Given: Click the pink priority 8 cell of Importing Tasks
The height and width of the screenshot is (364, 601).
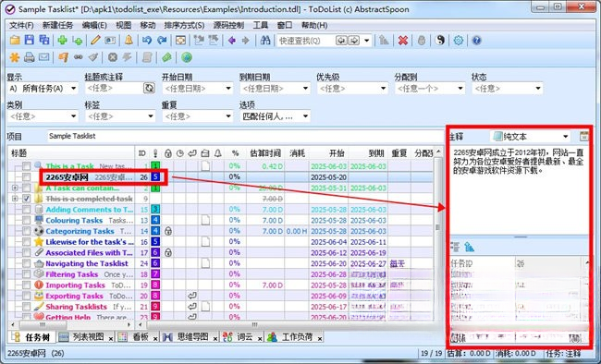Looking at the screenshot, I should point(155,285).
